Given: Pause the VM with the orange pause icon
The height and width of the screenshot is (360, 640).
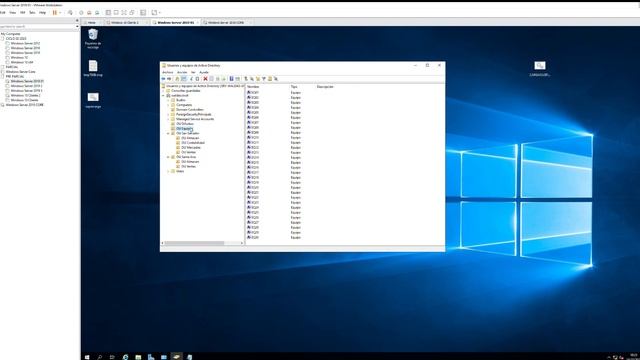Looking at the screenshot, I should point(55,13).
